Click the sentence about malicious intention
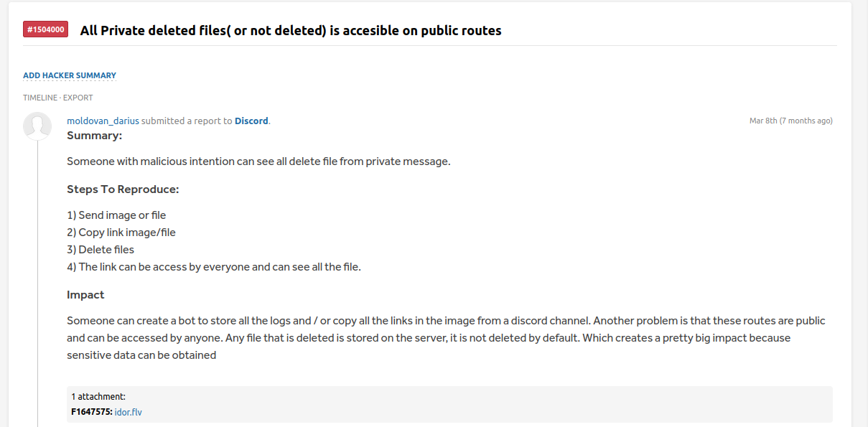868x427 pixels. coord(258,161)
